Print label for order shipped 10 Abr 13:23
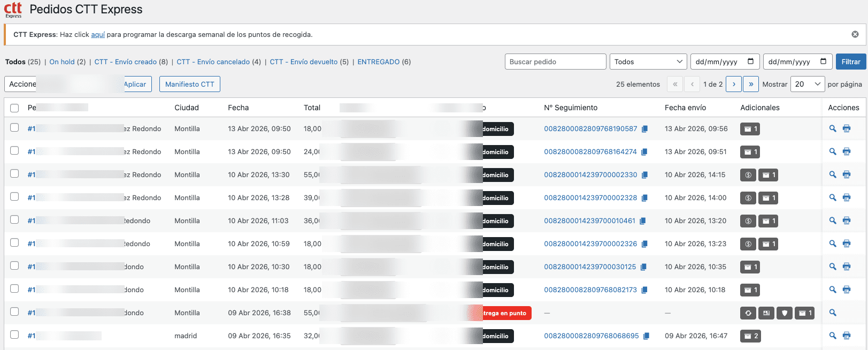Viewport: 868px width, 350px height. [847, 244]
